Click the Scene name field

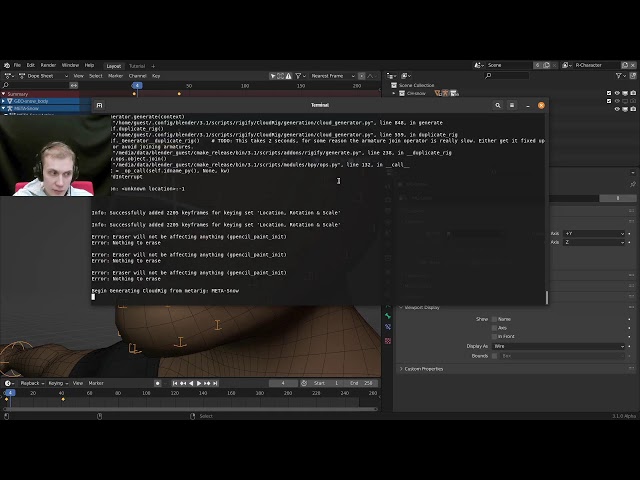[x=509, y=65]
